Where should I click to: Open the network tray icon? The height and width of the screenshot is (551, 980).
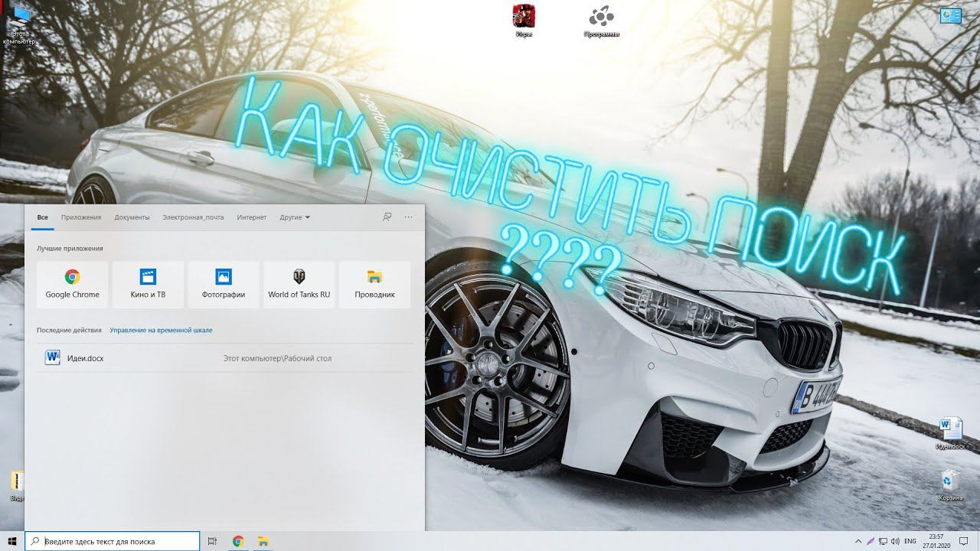pos(883,541)
